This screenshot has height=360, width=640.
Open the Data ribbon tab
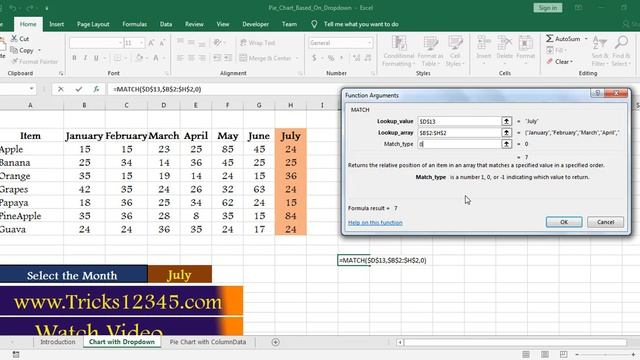click(x=166, y=24)
